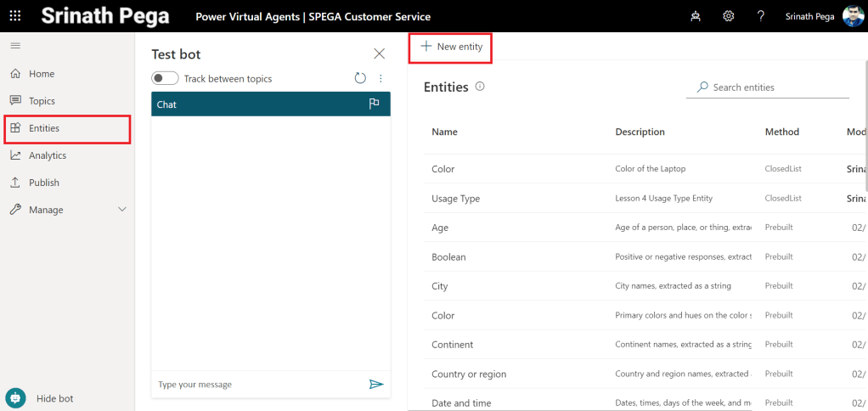Open the app launcher waffle icon

[15, 16]
